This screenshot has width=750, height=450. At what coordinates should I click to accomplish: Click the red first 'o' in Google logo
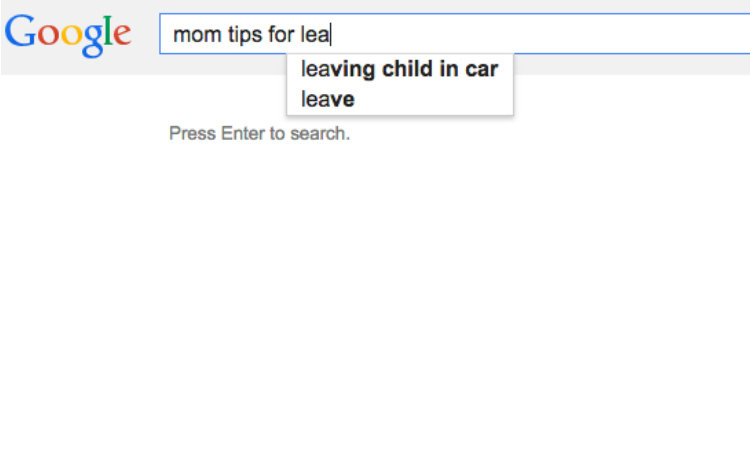coord(48,35)
